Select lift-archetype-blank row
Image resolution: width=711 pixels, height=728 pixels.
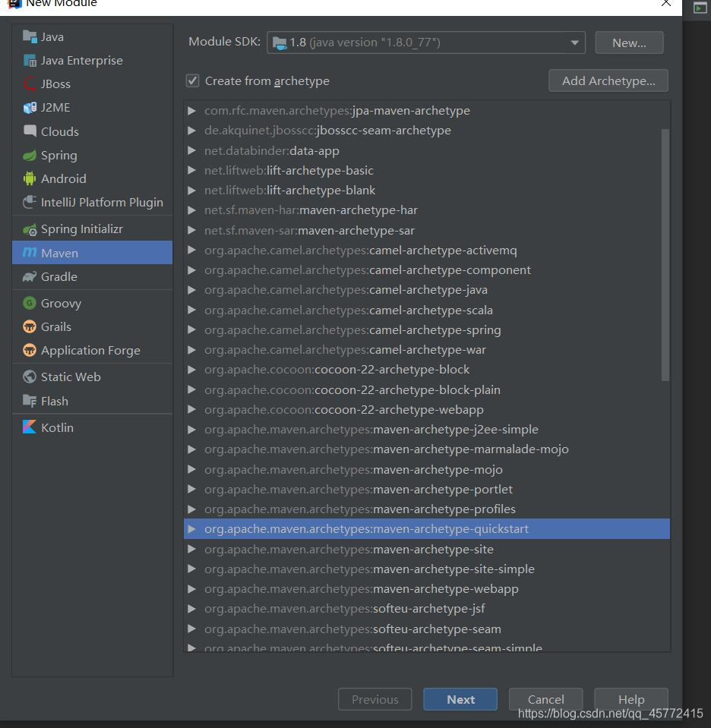[427, 191]
